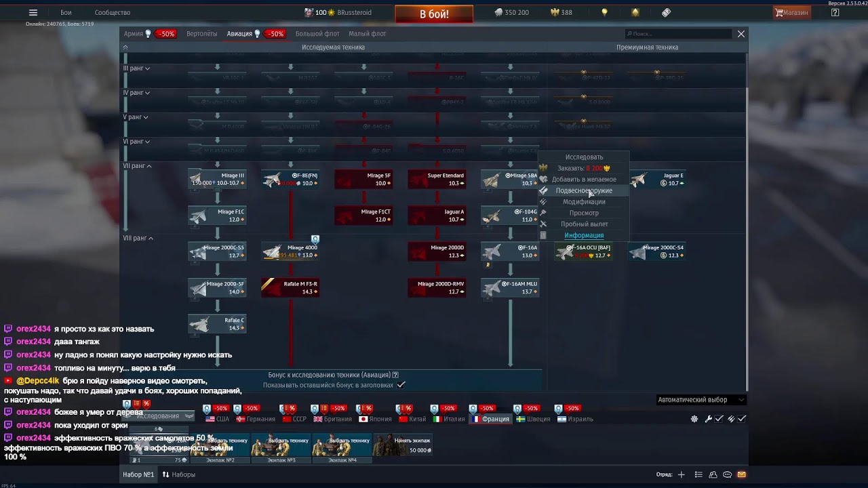Collapse the V ранг section
This screenshot has height=488, width=868.
pos(136,117)
